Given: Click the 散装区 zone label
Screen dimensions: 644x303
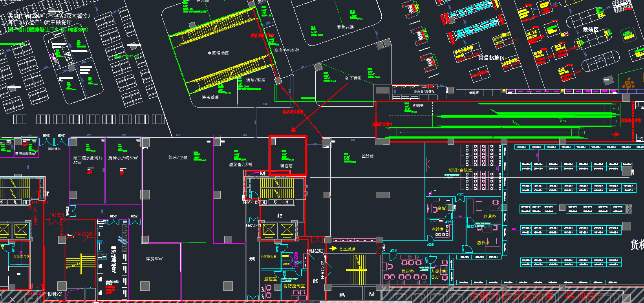Looking at the screenshot, I should click(591, 29).
